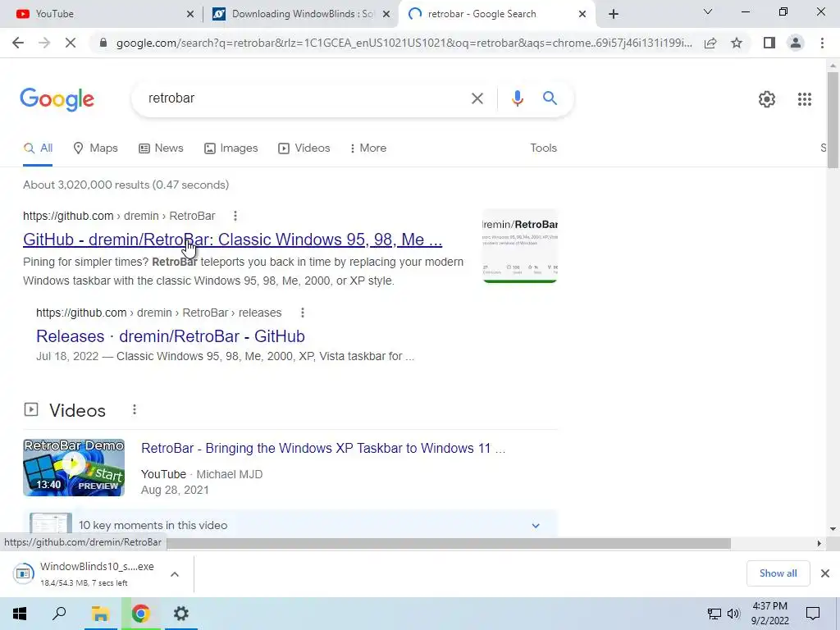Select the Videos results tab
This screenshot has height=630, width=840.
click(x=304, y=148)
